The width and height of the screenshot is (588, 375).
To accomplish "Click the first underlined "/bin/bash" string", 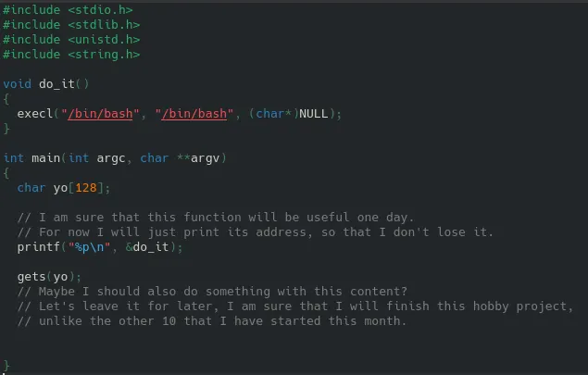I will point(101,113).
